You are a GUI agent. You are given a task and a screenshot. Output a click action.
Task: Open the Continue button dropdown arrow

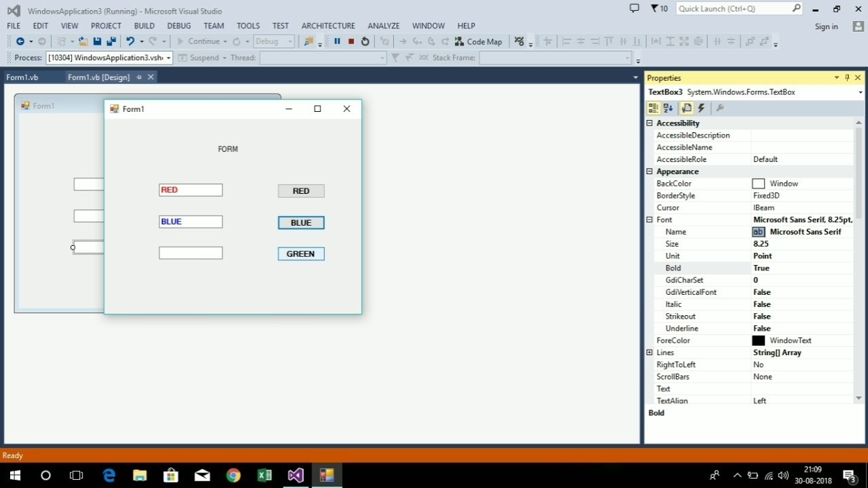pyautogui.click(x=225, y=41)
